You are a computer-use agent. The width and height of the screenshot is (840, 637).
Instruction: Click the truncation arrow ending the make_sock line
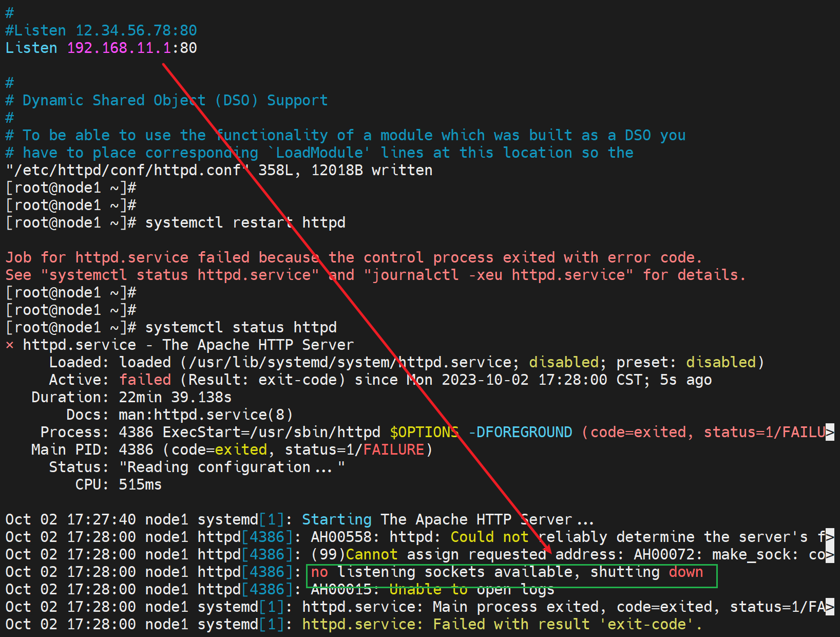click(x=830, y=555)
